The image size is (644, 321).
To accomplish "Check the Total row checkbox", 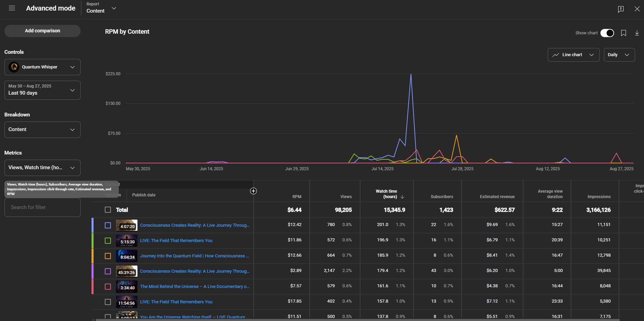I will (x=108, y=210).
